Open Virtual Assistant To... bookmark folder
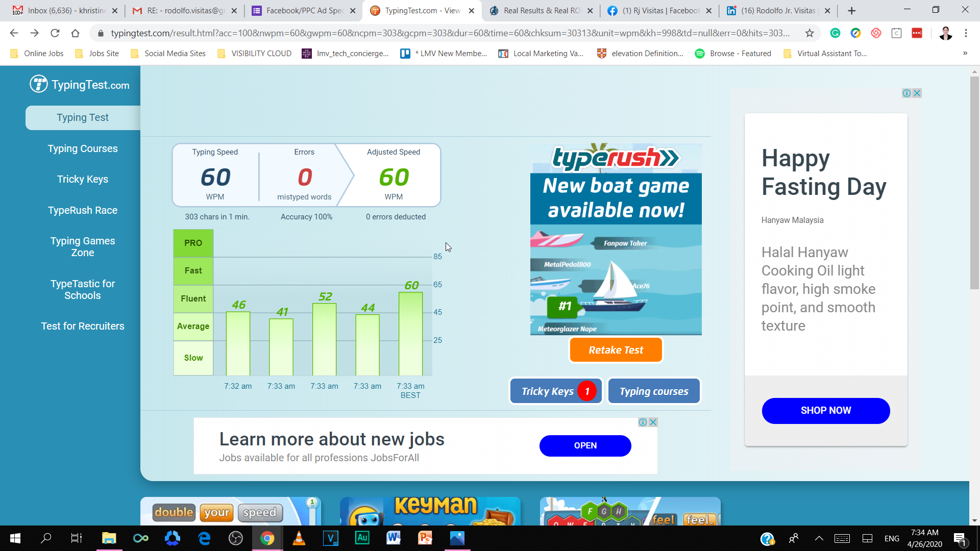Screen dimensions: 980x551 [x=825, y=54]
